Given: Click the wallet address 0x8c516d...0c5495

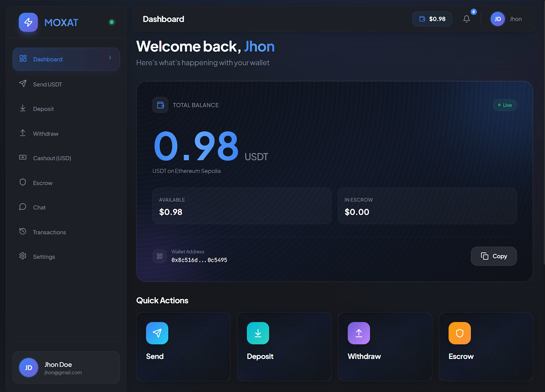Looking at the screenshot, I should (x=199, y=260).
